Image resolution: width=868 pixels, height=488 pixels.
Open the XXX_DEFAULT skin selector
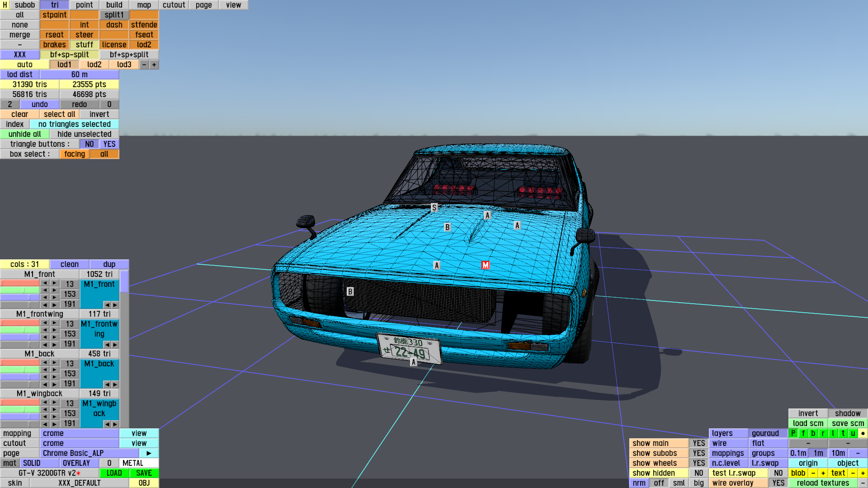click(x=79, y=483)
